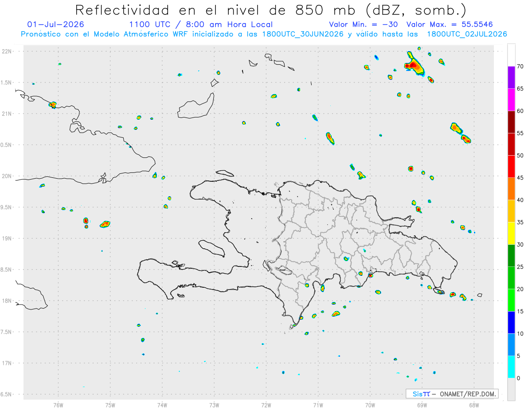Click colorbar tick label "30"
This screenshot has width=532, height=411.
click(520, 245)
